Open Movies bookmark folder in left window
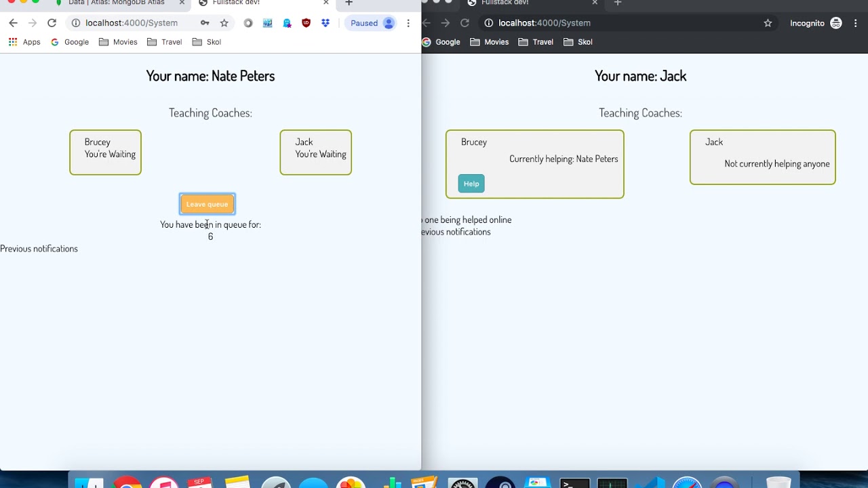The image size is (868, 488). click(118, 42)
